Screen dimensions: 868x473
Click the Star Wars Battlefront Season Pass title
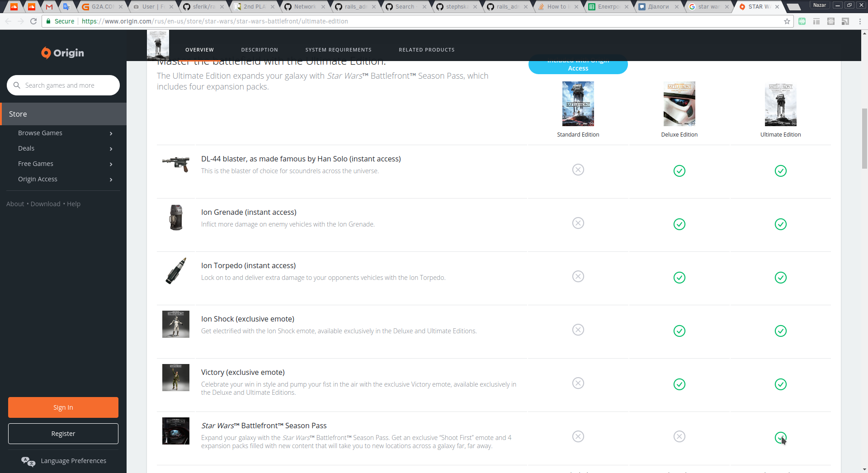click(264, 426)
